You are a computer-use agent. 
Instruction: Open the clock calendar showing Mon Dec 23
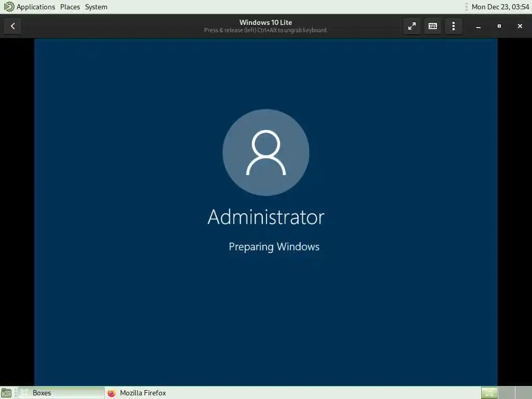point(500,7)
